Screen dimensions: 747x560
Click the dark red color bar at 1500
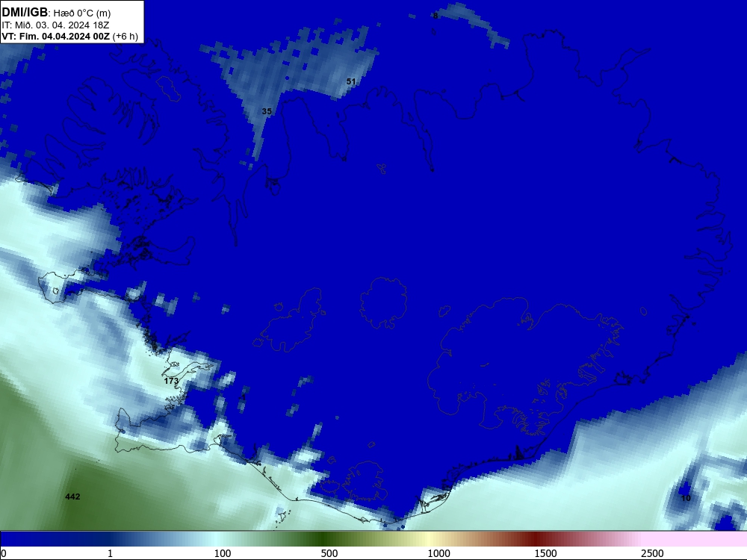tap(536, 539)
